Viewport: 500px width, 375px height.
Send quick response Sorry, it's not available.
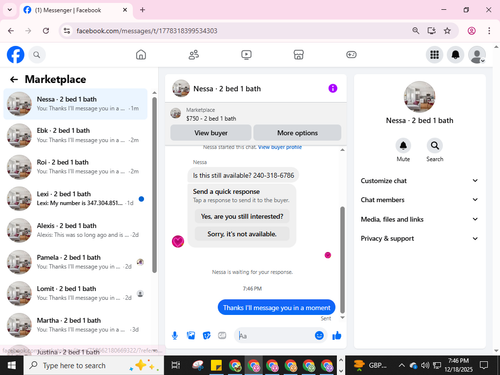coord(242,234)
